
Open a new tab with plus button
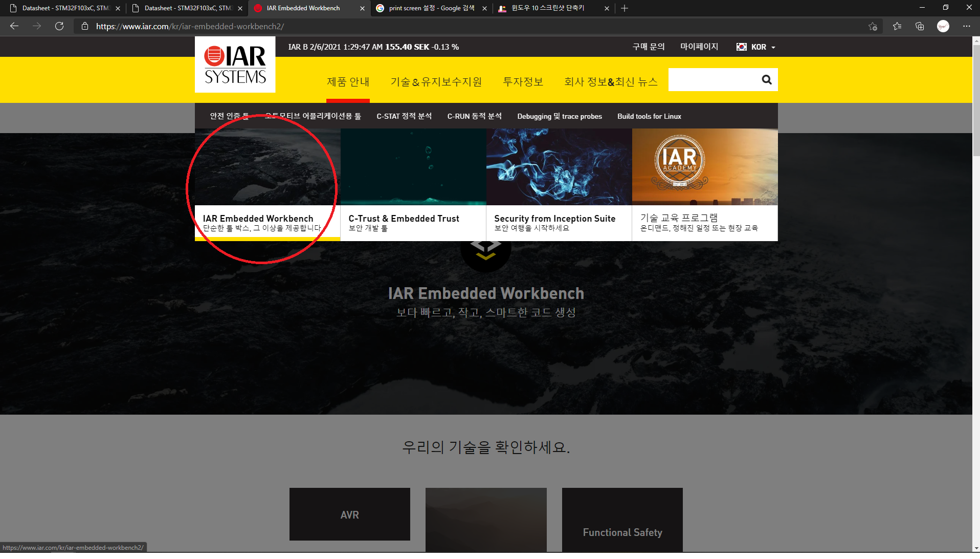(x=625, y=8)
